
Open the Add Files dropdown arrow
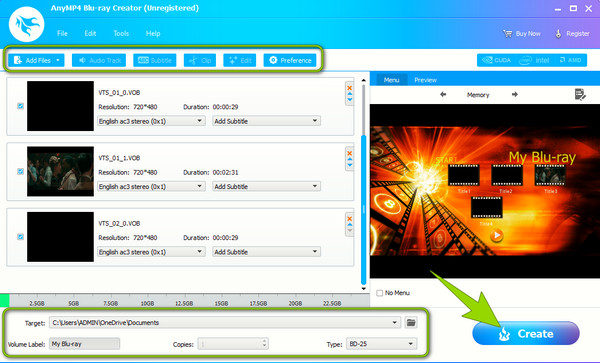click(58, 60)
